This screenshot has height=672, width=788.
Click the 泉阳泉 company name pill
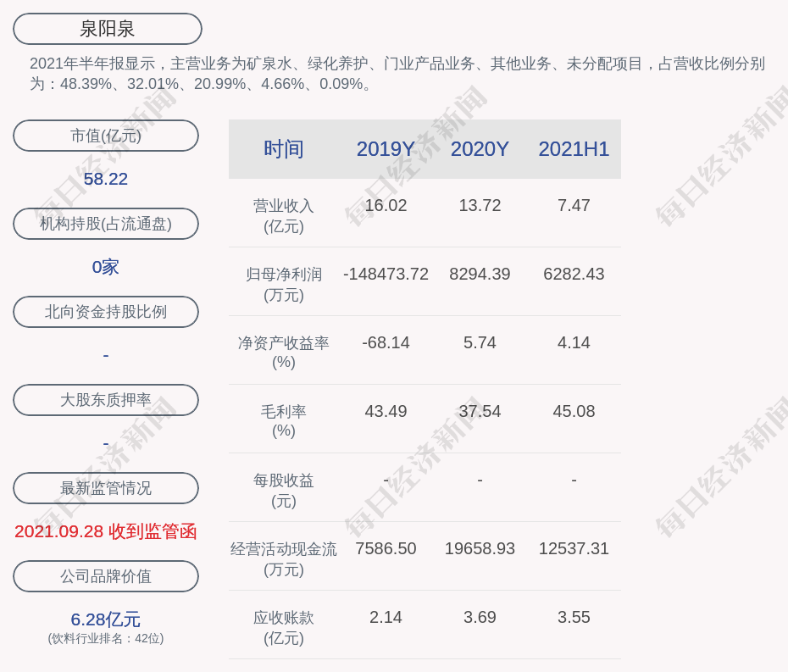pyautogui.click(x=108, y=29)
